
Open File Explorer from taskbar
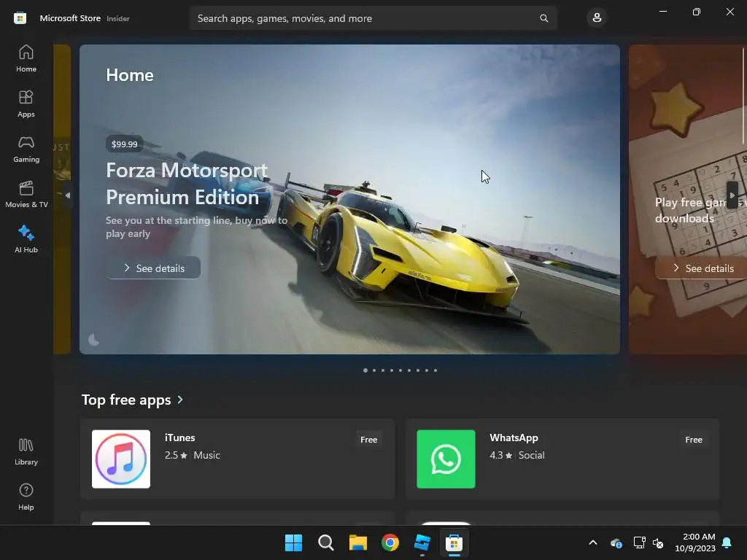click(x=357, y=542)
